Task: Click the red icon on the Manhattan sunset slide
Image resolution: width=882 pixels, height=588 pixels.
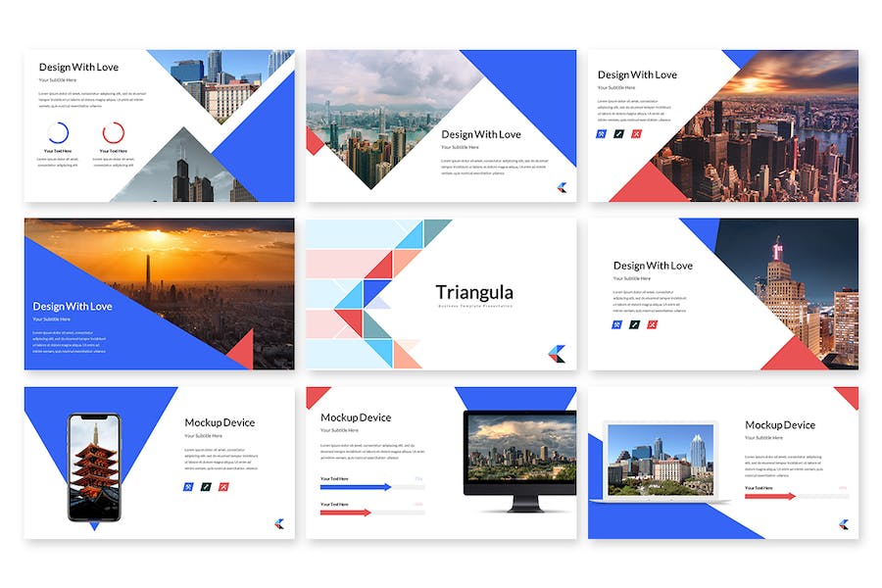Action: click(x=636, y=133)
